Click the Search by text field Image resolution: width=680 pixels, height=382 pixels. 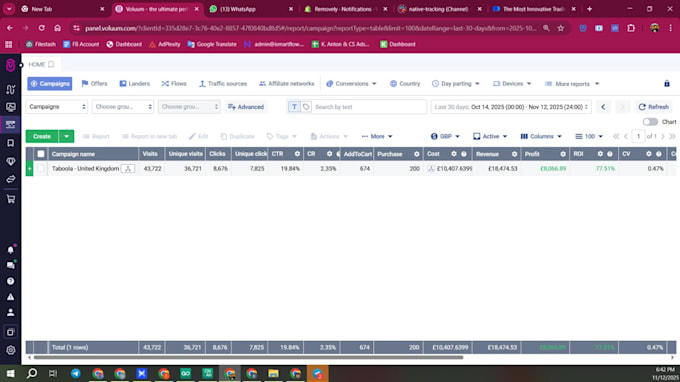369,107
